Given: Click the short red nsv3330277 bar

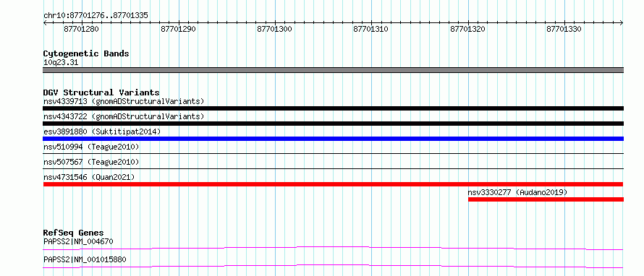Looking at the screenshot, I should pos(546,199).
